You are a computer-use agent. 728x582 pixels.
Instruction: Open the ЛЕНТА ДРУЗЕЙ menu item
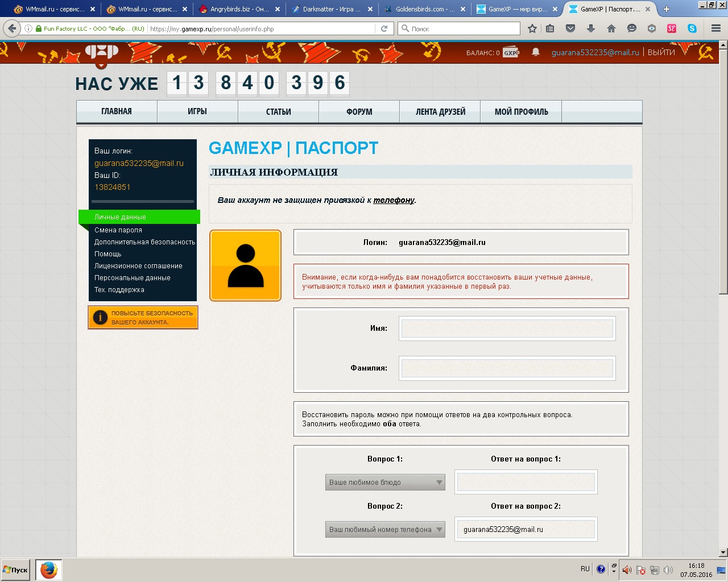coord(440,111)
